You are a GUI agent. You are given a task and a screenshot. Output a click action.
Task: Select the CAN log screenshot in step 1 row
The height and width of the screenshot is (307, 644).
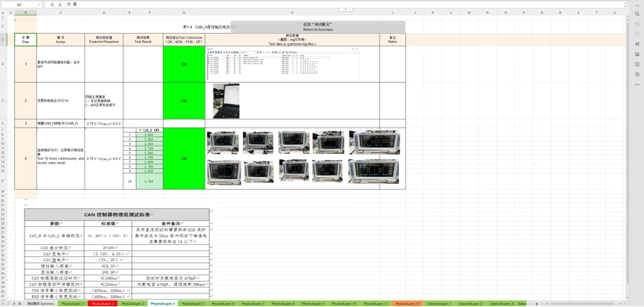pos(283,64)
